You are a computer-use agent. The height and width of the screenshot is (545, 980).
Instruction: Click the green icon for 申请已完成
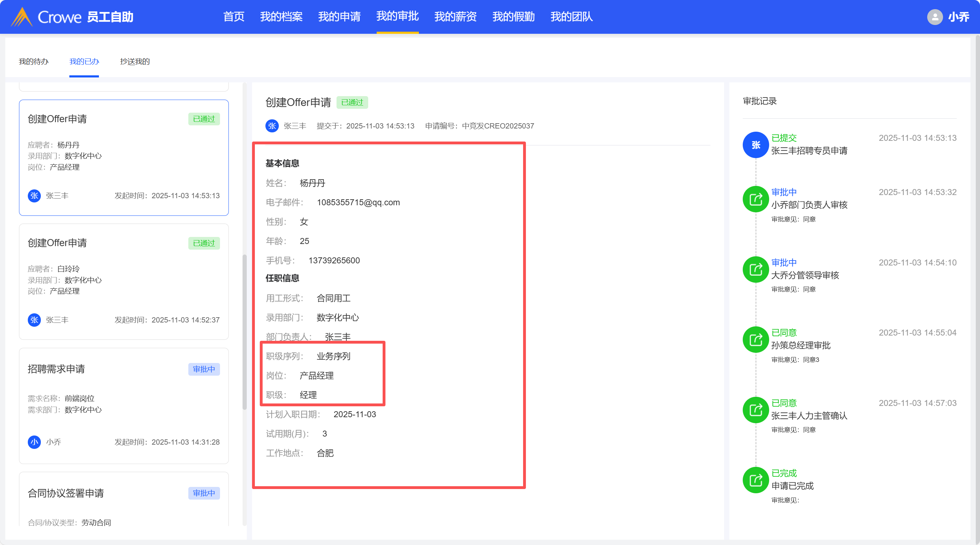[x=755, y=480]
